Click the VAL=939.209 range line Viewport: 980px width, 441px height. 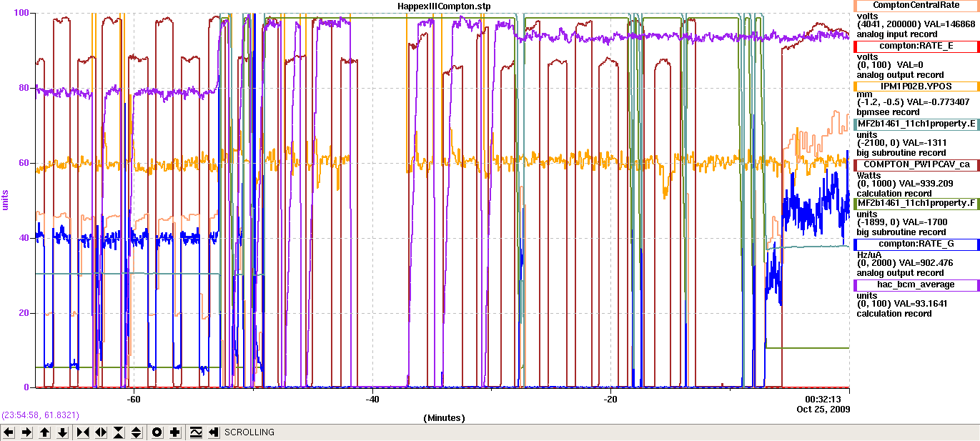pos(904,184)
